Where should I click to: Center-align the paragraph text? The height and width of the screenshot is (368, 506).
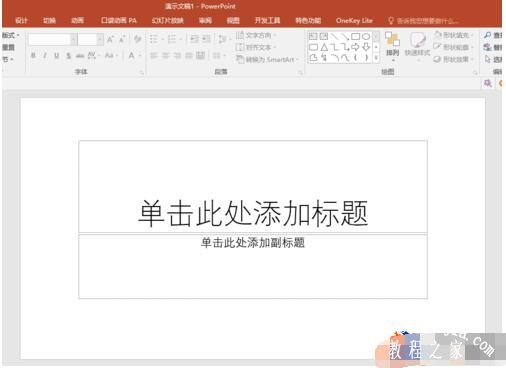[165, 56]
